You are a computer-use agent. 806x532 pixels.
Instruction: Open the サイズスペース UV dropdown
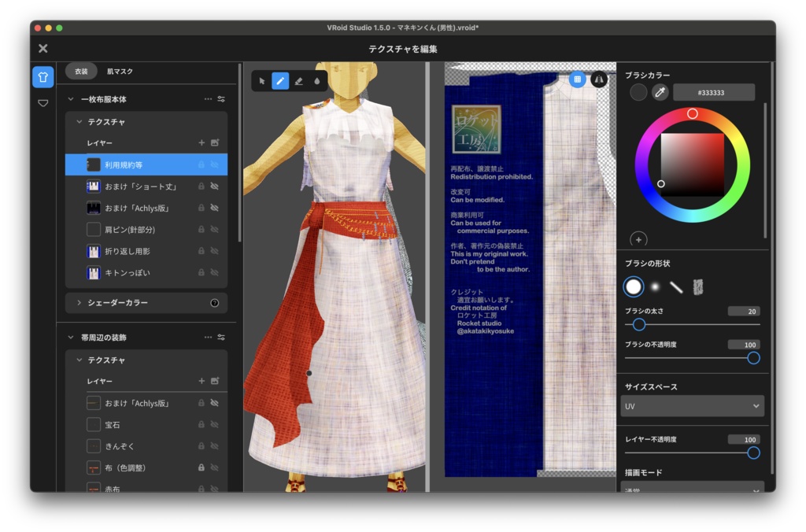click(693, 406)
